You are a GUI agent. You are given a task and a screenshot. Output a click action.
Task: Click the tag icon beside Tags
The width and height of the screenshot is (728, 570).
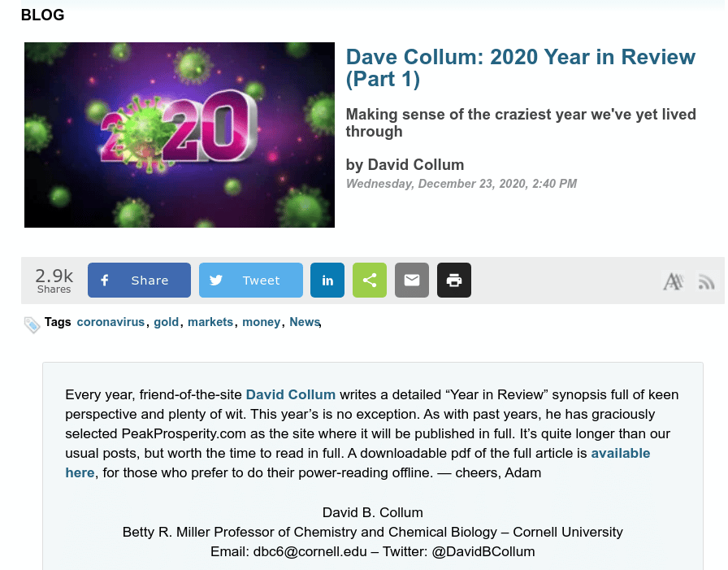point(32,324)
